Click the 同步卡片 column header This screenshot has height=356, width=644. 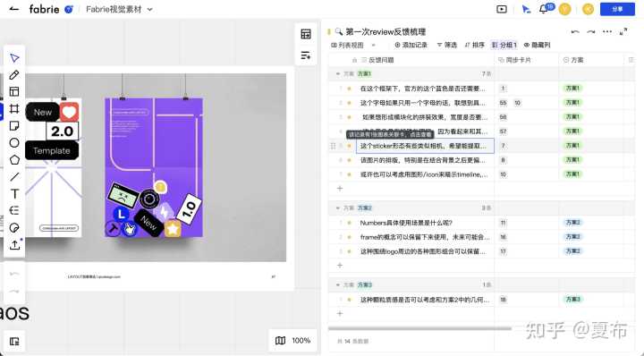point(518,60)
